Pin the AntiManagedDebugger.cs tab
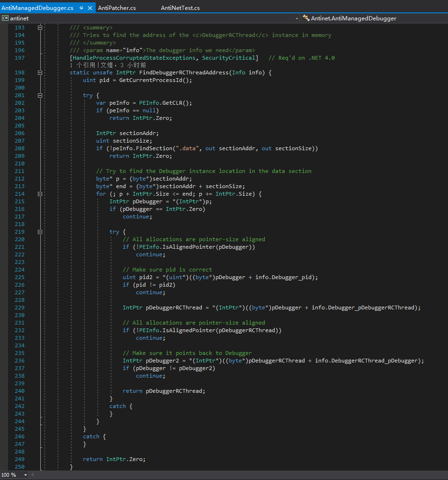Screen dimensions: 448x480 81,8
